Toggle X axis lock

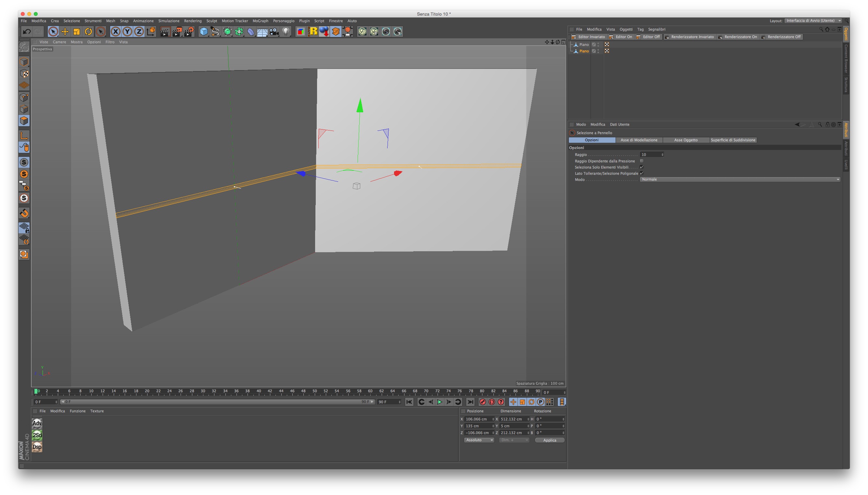[x=115, y=31]
